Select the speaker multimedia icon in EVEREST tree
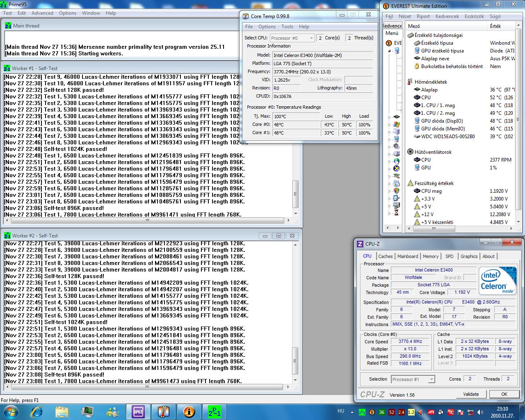The height and width of the screenshot is (420, 525). [397, 146]
